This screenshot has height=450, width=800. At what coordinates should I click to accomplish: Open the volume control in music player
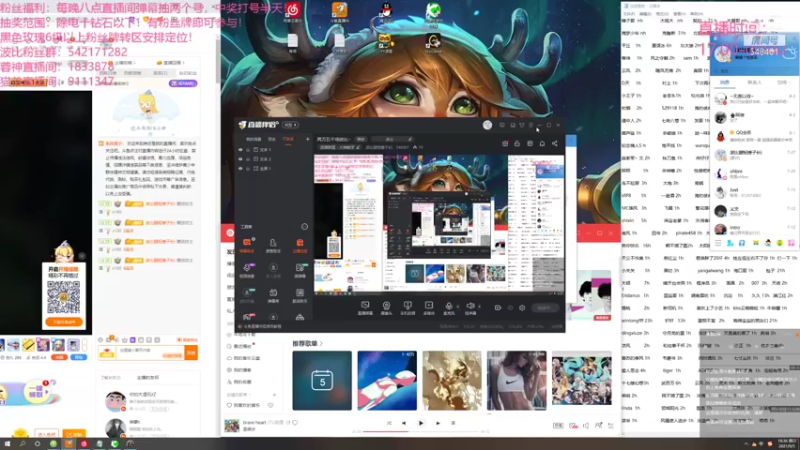[586, 426]
